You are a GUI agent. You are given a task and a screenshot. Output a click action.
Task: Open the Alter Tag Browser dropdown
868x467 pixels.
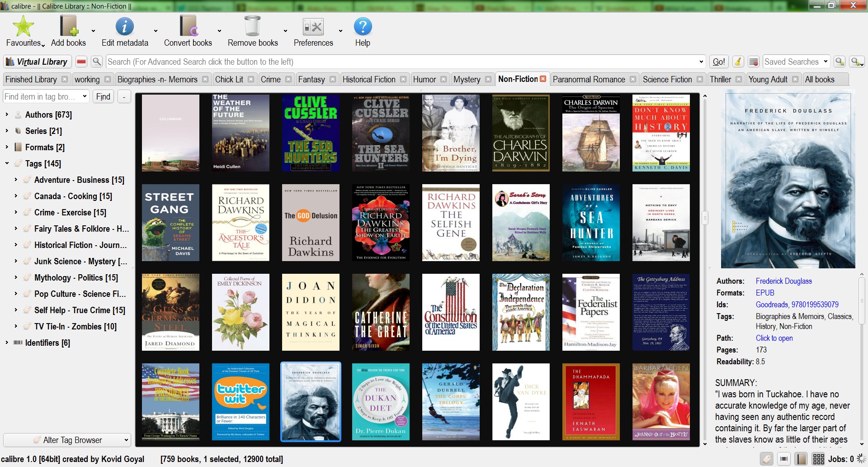(67, 440)
